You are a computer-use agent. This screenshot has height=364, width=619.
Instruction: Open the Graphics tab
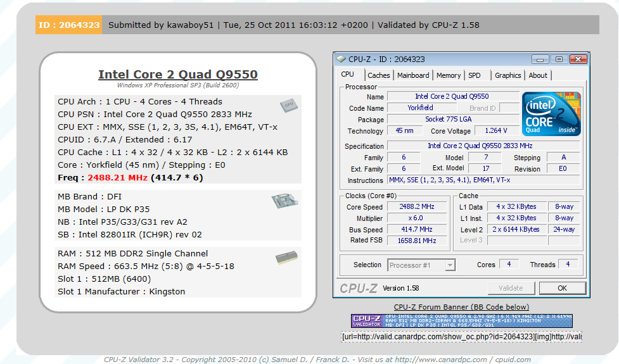(507, 75)
